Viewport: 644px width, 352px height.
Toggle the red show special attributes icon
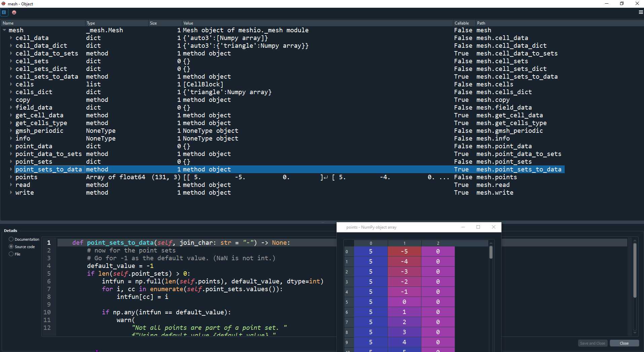click(x=14, y=12)
